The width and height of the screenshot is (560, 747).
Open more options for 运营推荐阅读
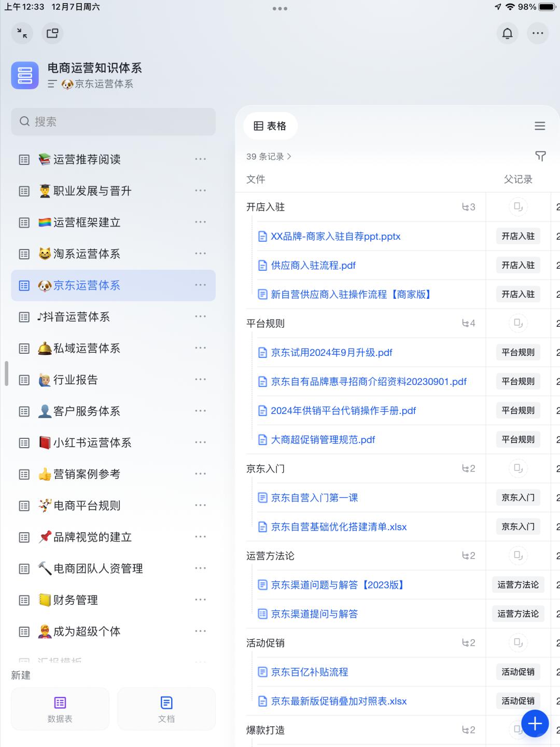tap(201, 159)
